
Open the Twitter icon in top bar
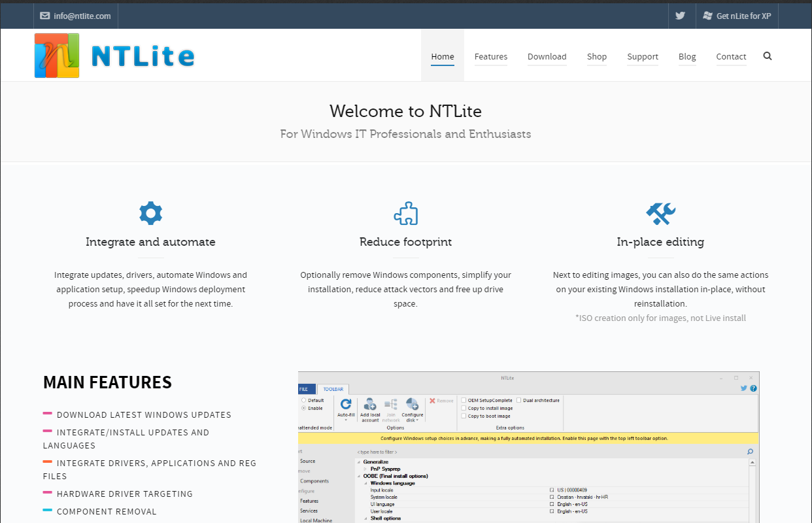pyautogui.click(x=680, y=16)
